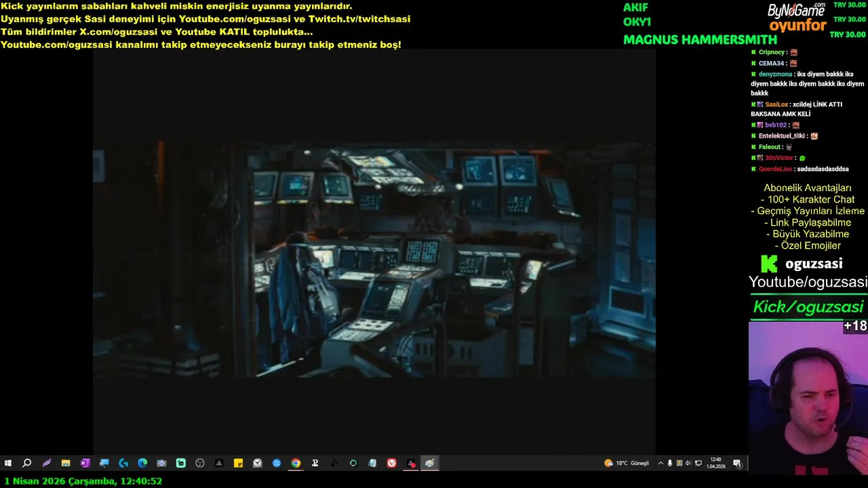
Task: Switch to Google Chrome in the taskbar
Action: [x=296, y=463]
